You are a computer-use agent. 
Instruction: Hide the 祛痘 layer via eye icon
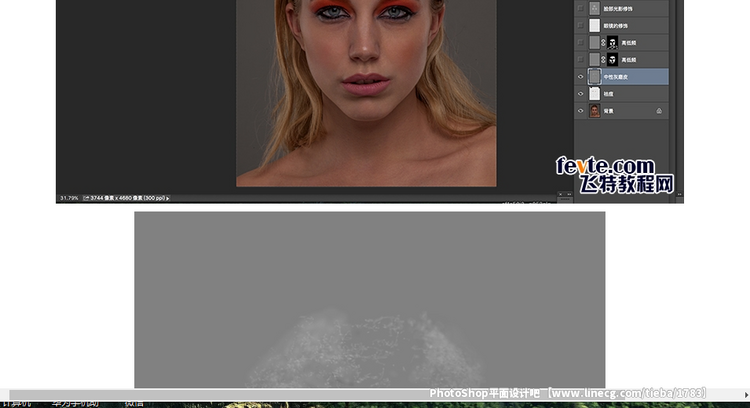tap(581, 94)
